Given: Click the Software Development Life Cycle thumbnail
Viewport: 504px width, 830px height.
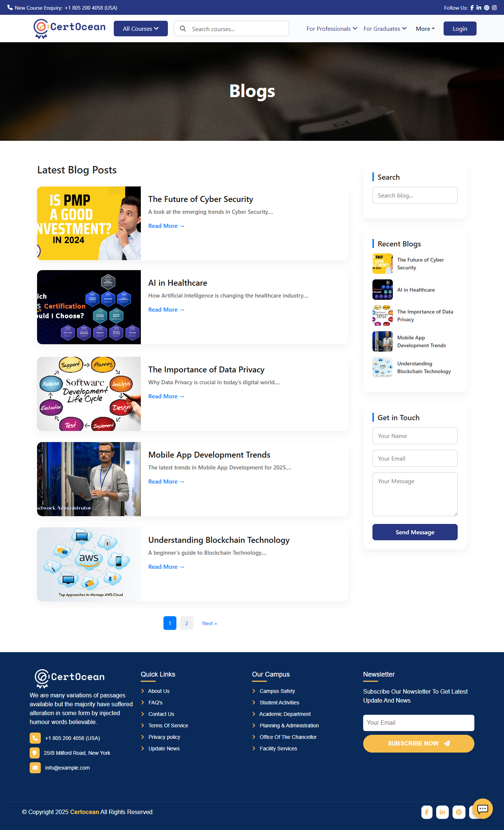Looking at the screenshot, I should [89, 394].
